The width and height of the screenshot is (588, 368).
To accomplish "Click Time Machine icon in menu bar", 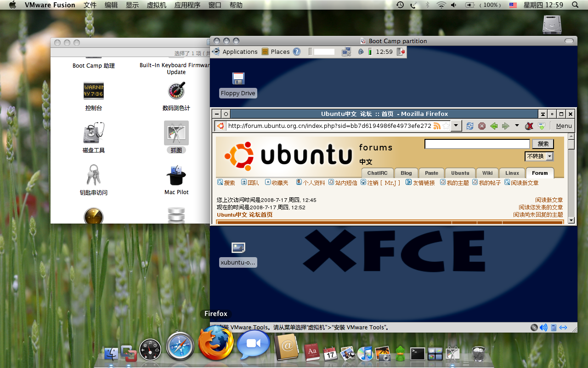I will [400, 5].
